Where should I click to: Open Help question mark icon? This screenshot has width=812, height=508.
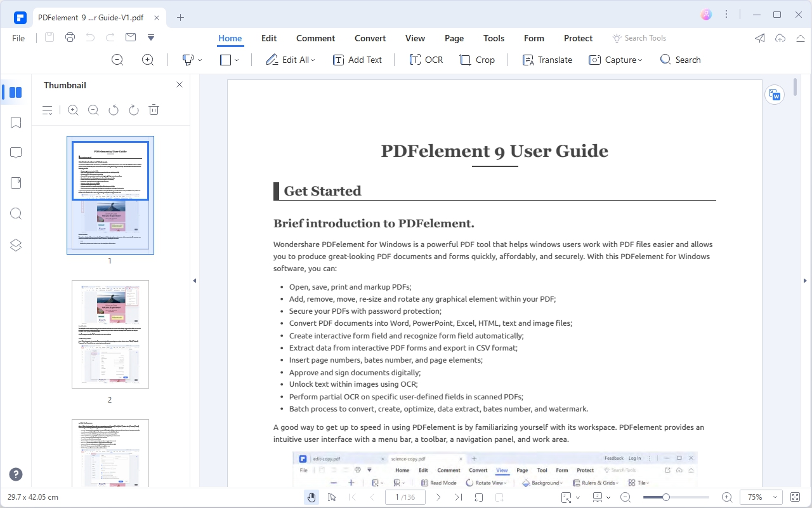click(16, 474)
